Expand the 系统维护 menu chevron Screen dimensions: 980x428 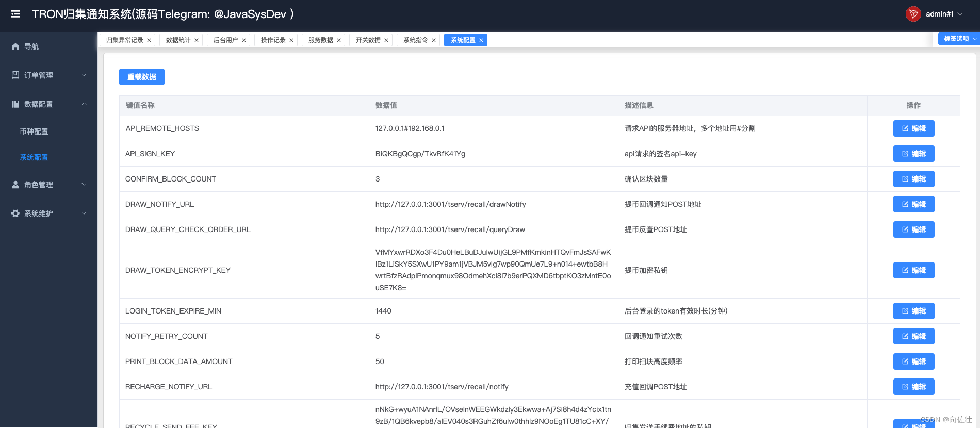click(x=84, y=213)
